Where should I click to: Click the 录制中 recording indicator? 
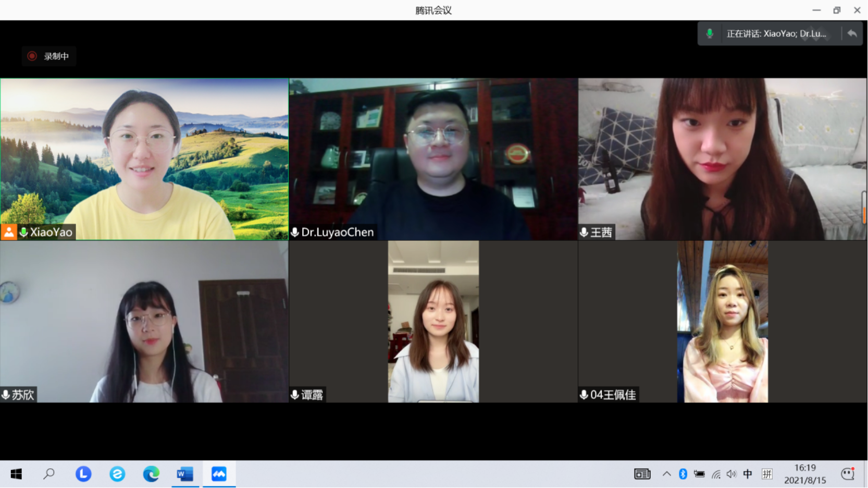click(x=49, y=56)
